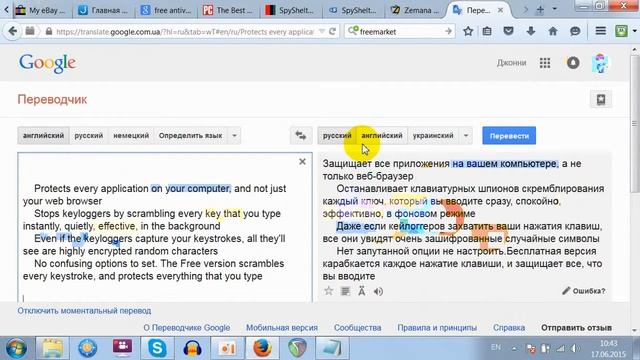Go back with the browser back arrow
Image resolution: width=640 pixels, height=360 pixels.
(x=13, y=31)
